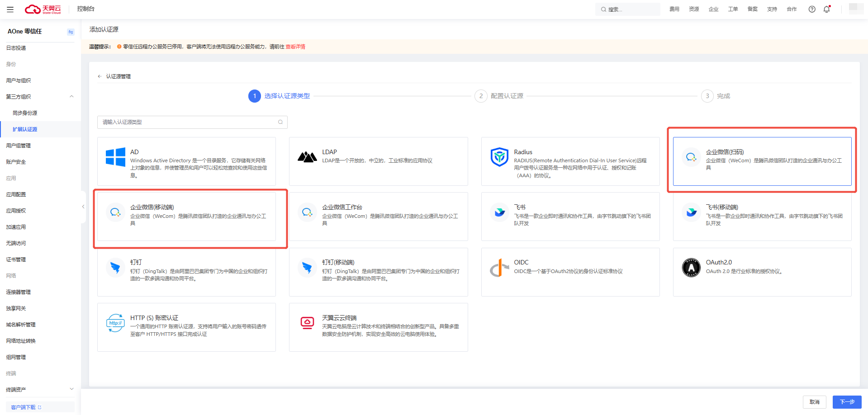Click the top bar 搜索 field
868x415 pixels.
pos(628,9)
